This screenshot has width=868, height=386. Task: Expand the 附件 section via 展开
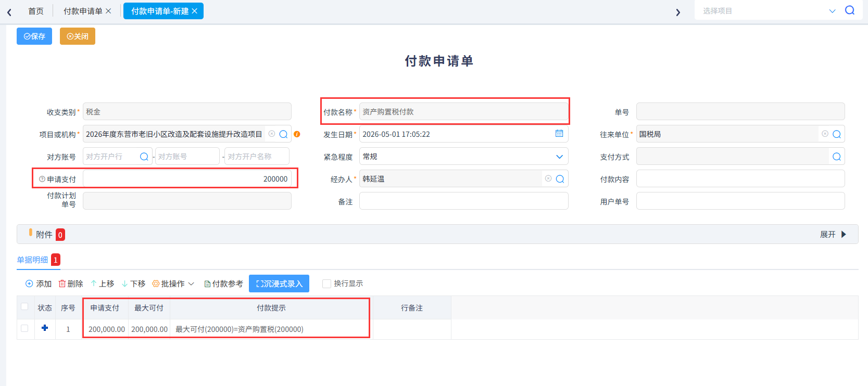833,235
